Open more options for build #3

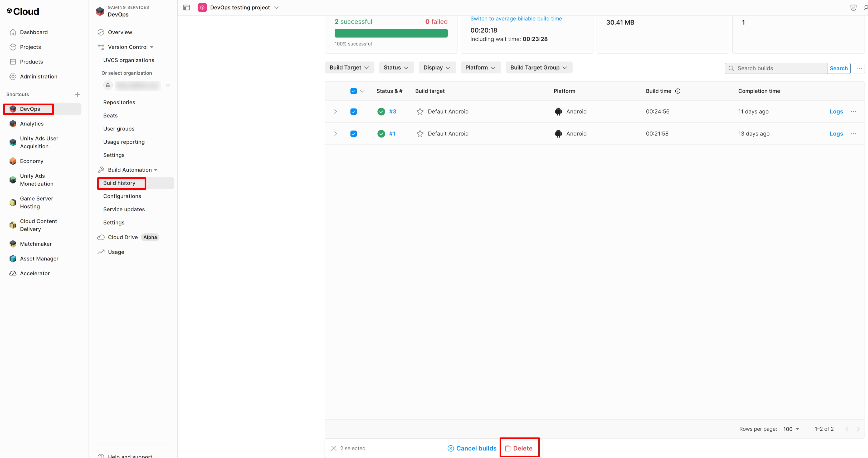(x=853, y=111)
